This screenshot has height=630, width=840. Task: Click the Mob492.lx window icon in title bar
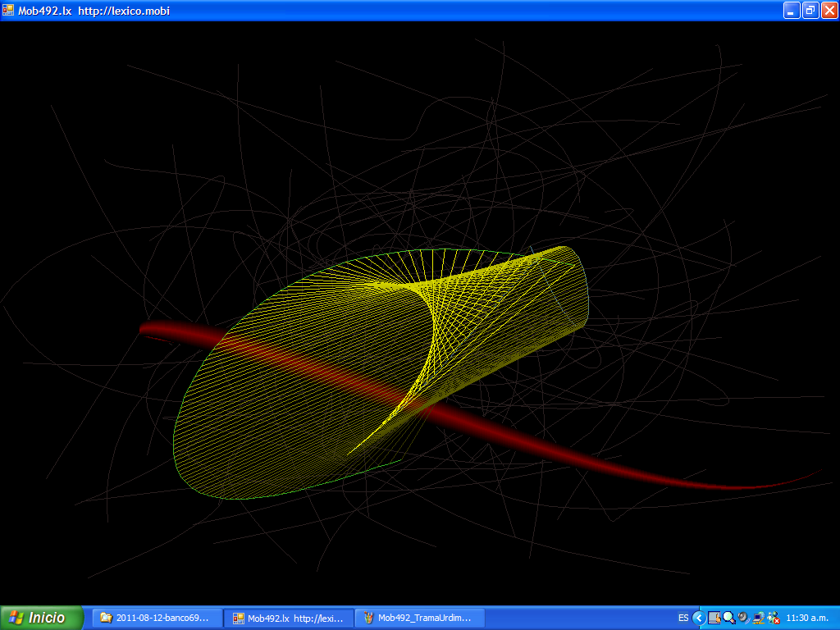click(8, 11)
